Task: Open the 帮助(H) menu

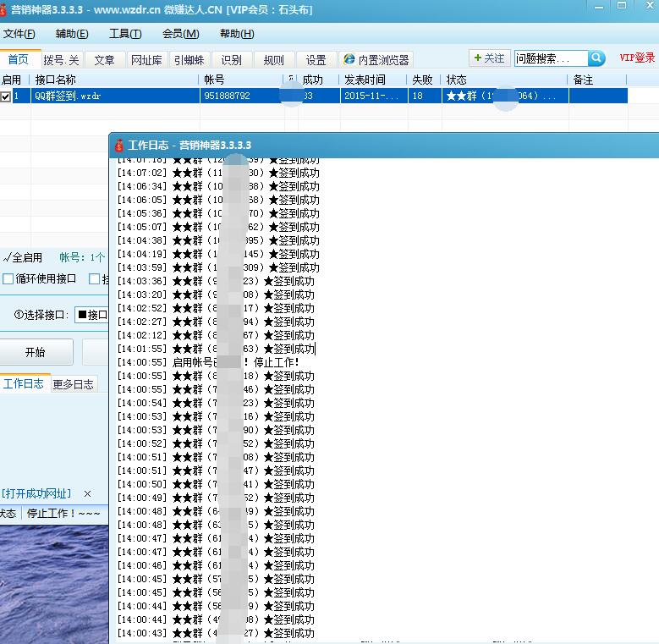Action: [x=237, y=34]
